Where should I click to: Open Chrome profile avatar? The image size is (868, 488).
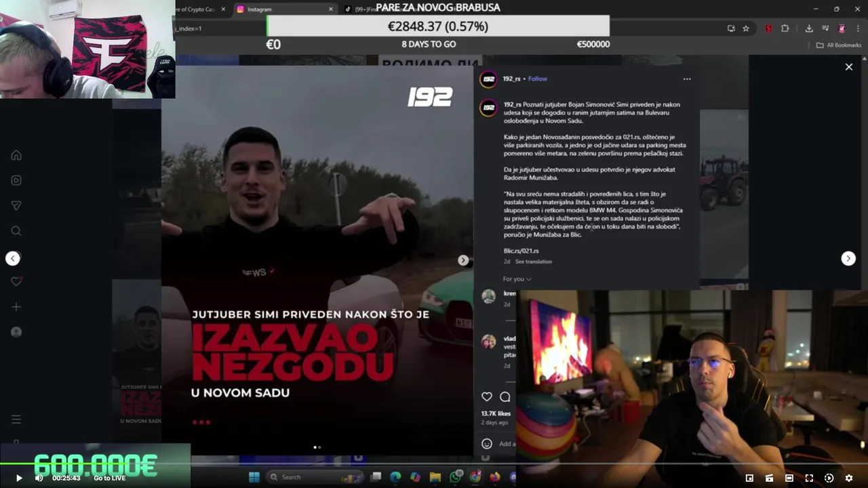(x=842, y=28)
